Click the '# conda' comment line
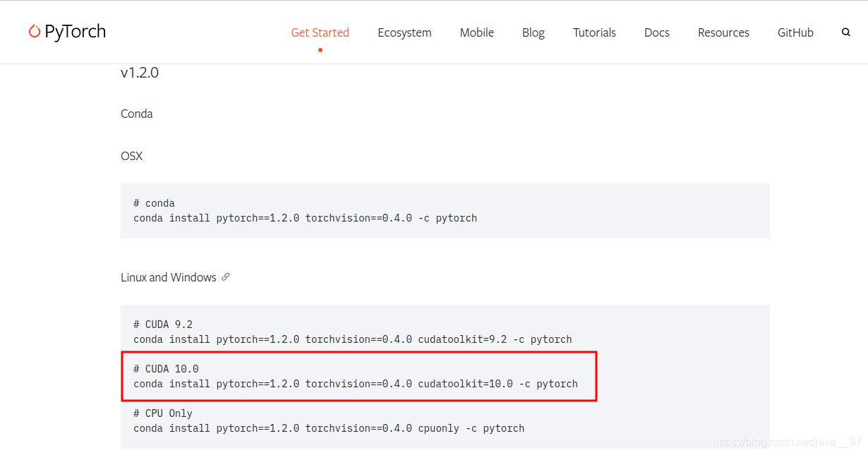Screen dimensions: 868x455 (x=154, y=203)
